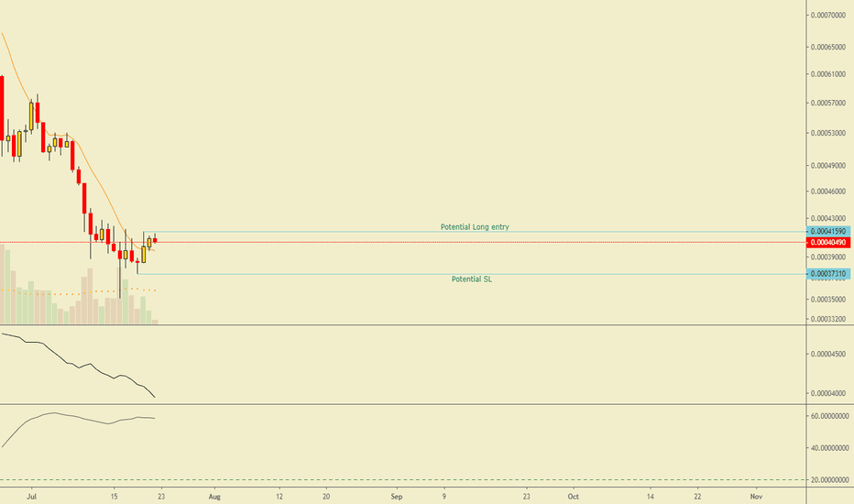Click the 40.00000000 oscillator axis label
Viewport: 854px width, 504px height.
(829, 448)
